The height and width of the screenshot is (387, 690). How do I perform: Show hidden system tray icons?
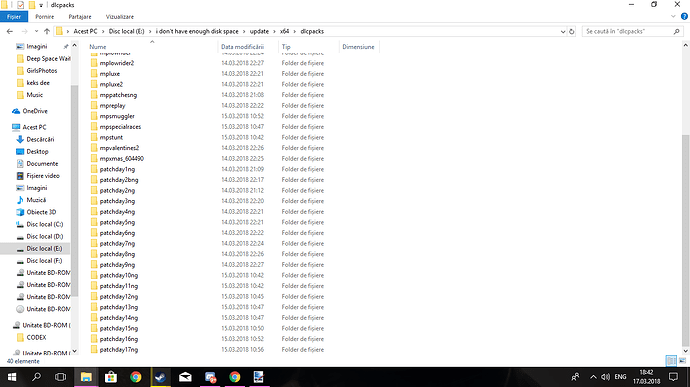click(593, 377)
